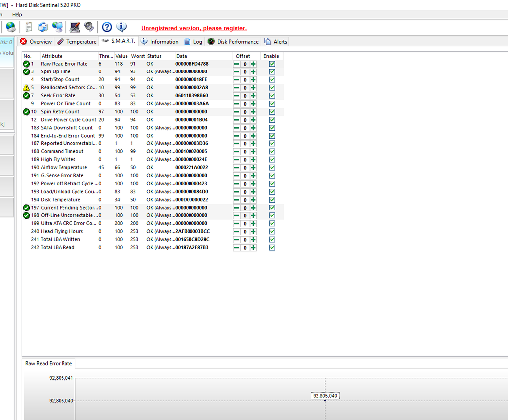This screenshot has width=508, height=420.
Task: Toggle Enable checkbox for Airflow Temperature
Action: pos(272,168)
